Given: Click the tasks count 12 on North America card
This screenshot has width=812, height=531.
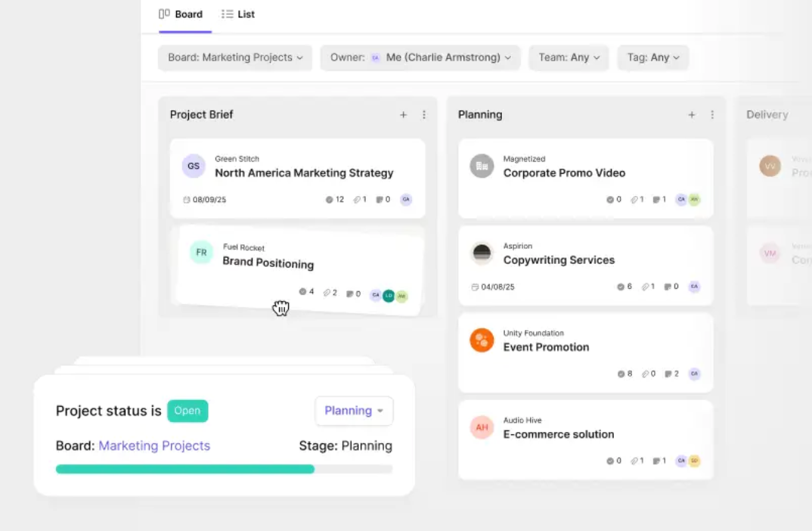Looking at the screenshot, I should point(334,200).
